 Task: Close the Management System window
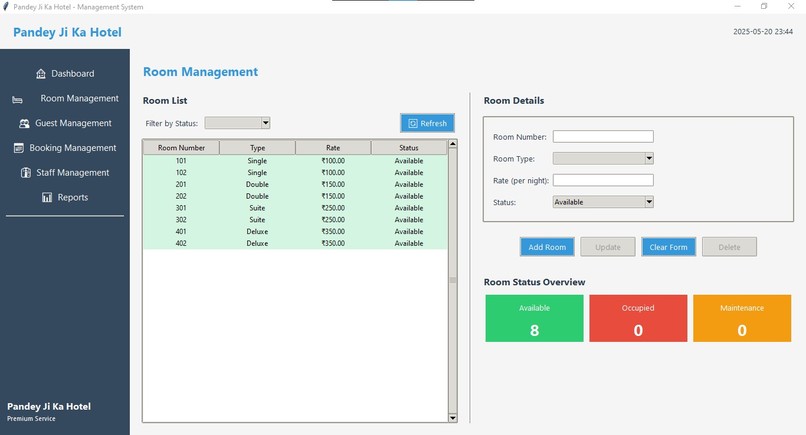(x=791, y=6)
